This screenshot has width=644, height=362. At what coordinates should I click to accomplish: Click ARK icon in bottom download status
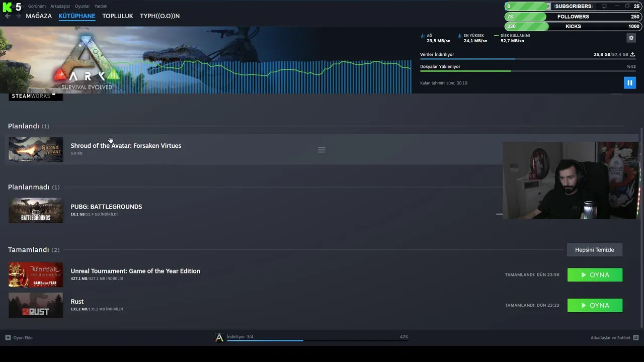pos(219,338)
